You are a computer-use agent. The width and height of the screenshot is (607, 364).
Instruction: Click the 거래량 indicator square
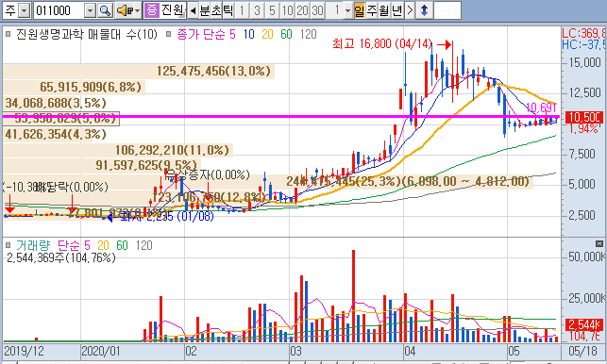pos(8,245)
